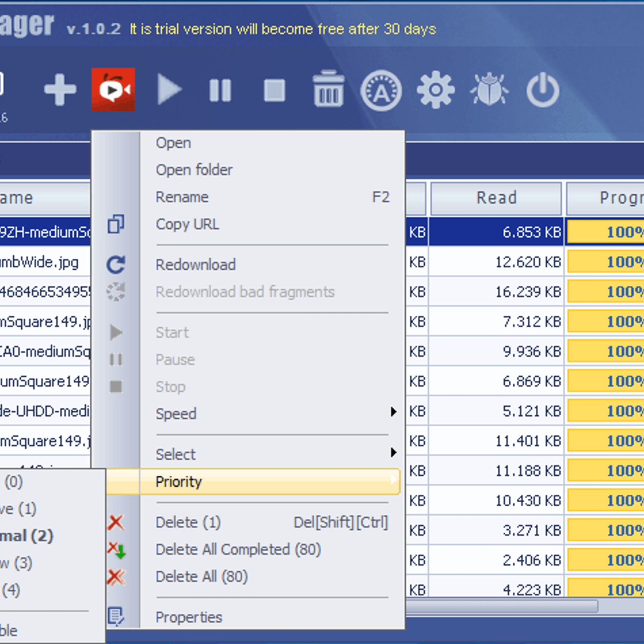Click Redownload in the context menu
Screen dimensions: 644x644
[196, 265]
